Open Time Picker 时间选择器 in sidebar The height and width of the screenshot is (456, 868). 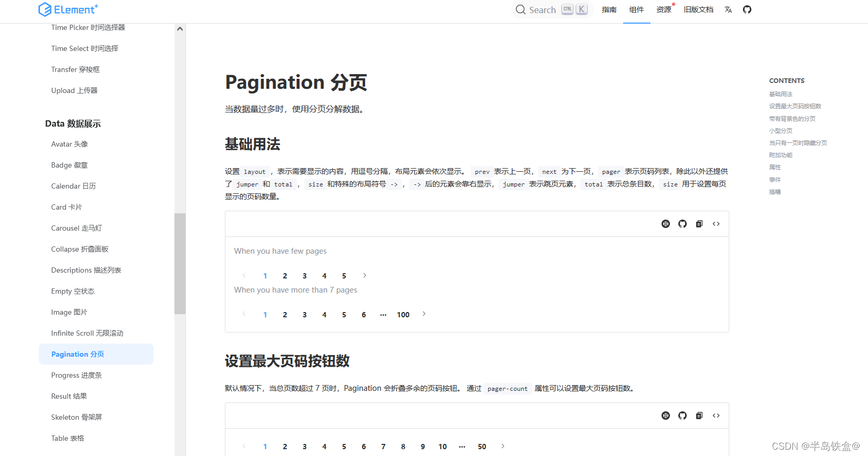point(88,27)
